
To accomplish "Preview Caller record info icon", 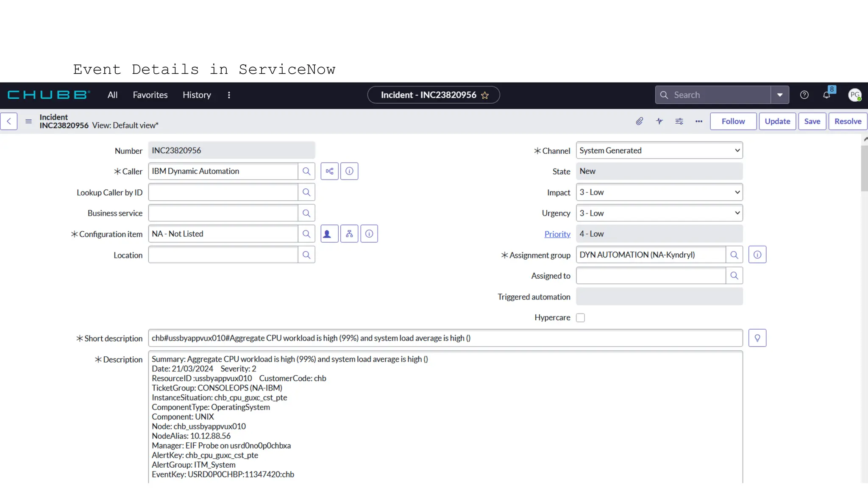I will (349, 171).
